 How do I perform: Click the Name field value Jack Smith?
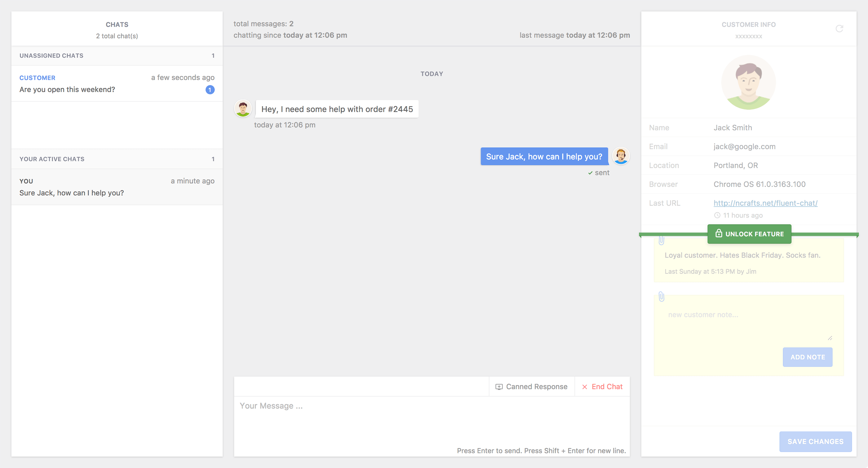pyautogui.click(x=733, y=127)
